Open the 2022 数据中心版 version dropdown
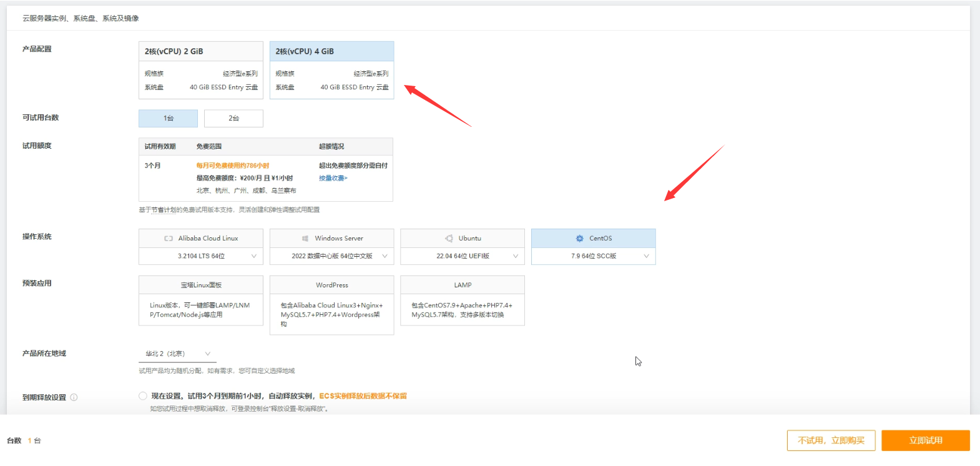The image size is (980, 466). 331,256
